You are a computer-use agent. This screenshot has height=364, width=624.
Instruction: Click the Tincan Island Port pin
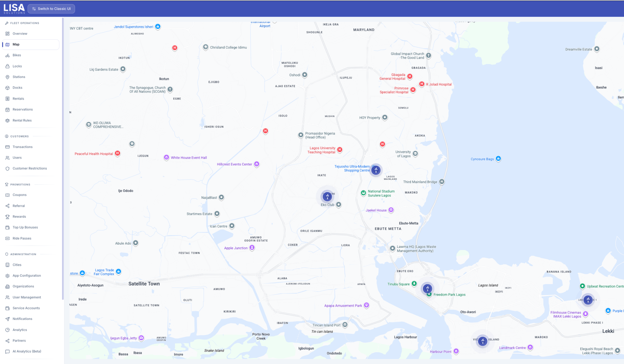coord(345,325)
